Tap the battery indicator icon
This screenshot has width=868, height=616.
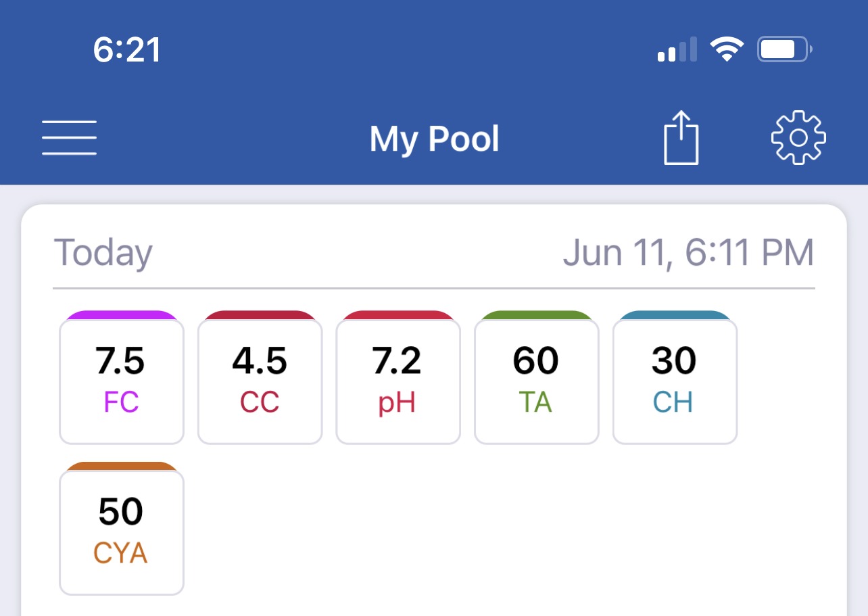[785, 49]
